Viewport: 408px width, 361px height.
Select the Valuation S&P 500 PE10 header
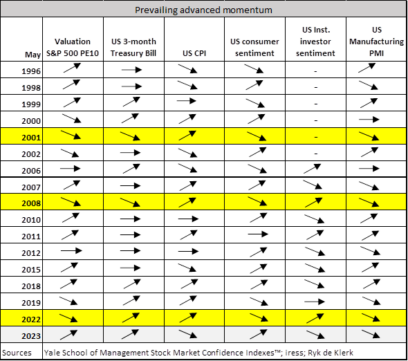73,47
